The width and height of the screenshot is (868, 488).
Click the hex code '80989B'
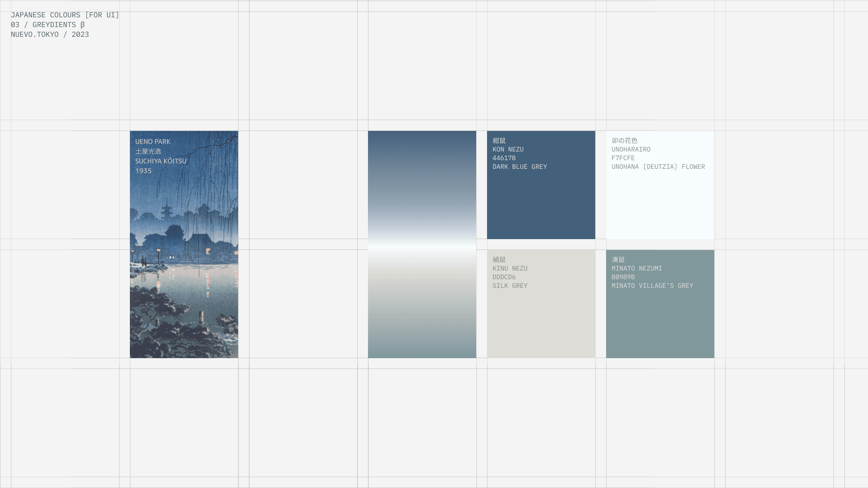[623, 277]
